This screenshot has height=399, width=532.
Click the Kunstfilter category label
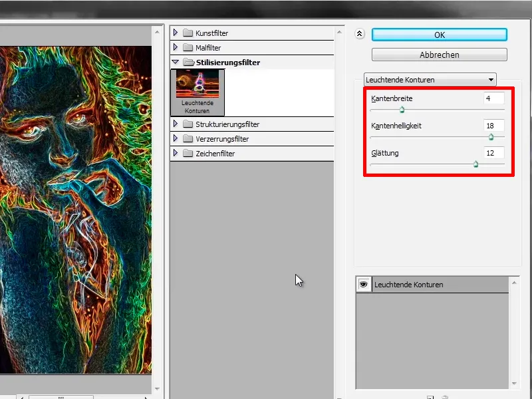[x=211, y=33]
